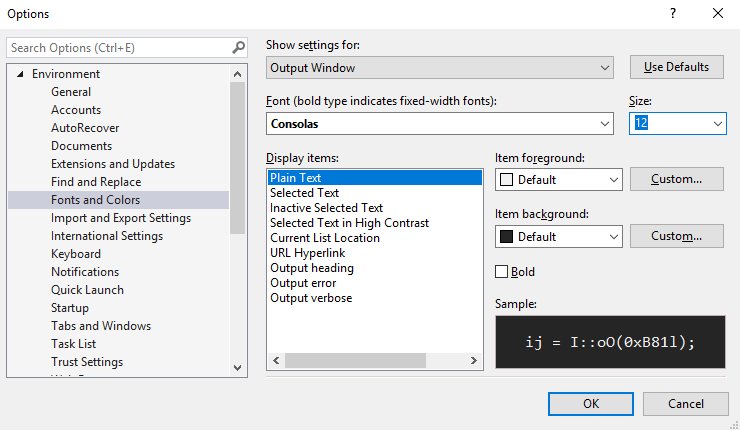
Task: Click the help question mark icon
Action: tap(673, 13)
